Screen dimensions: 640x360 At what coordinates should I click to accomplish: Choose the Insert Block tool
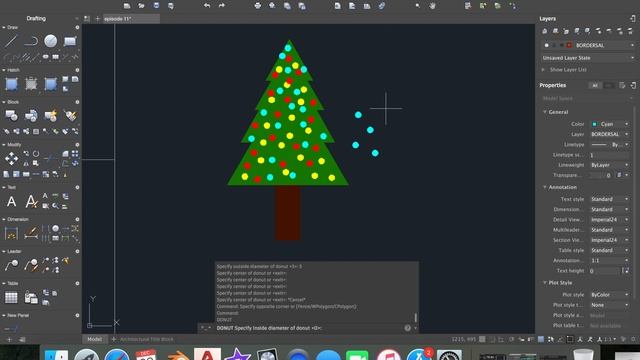pyautogui.click(x=11, y=116)
